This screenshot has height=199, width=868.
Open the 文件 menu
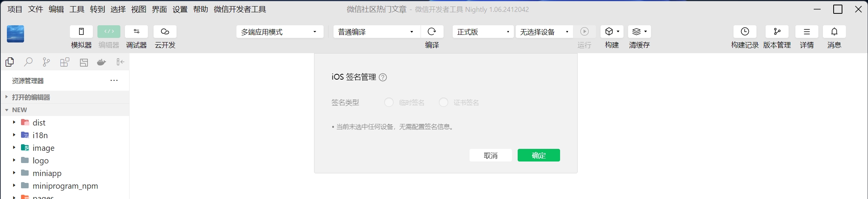[x=36, y=9]
